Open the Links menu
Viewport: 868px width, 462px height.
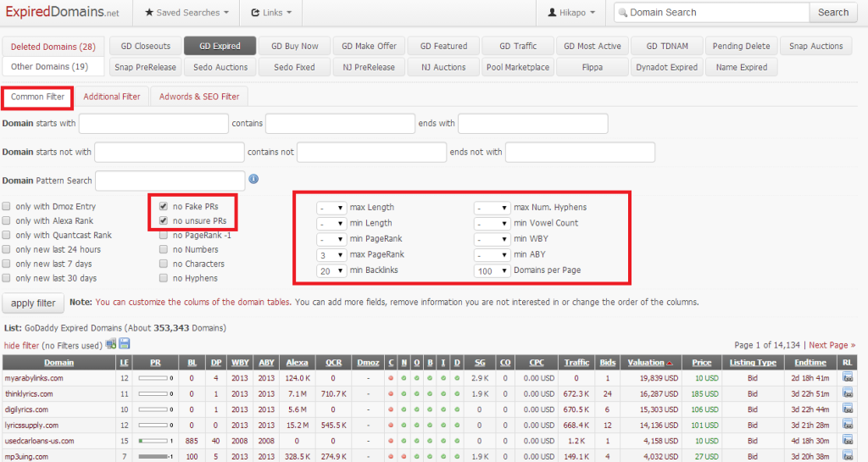[271, 12]
